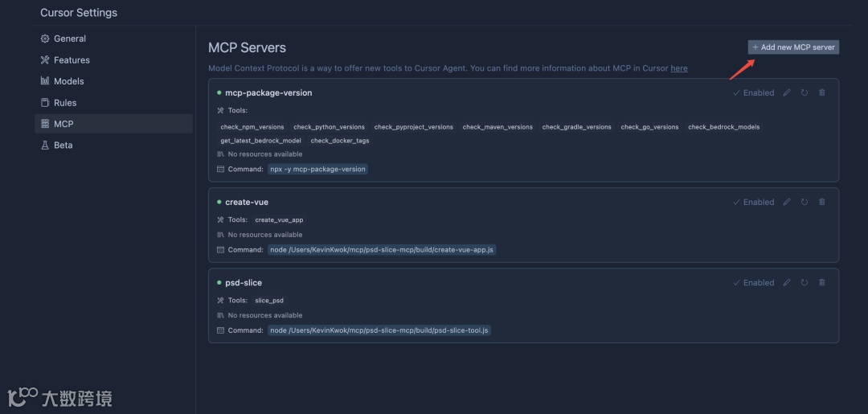Click the server icon beside MCP

click(x=45, y=124)
